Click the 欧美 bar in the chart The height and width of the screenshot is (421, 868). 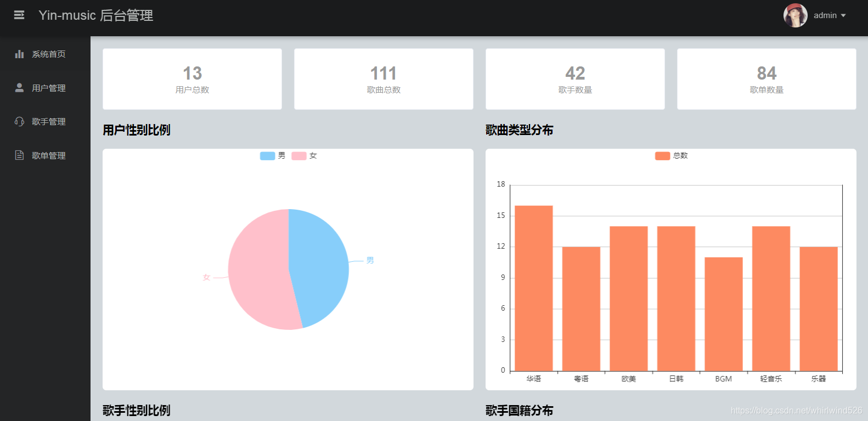pyautogui.click(x=629, y=299)
